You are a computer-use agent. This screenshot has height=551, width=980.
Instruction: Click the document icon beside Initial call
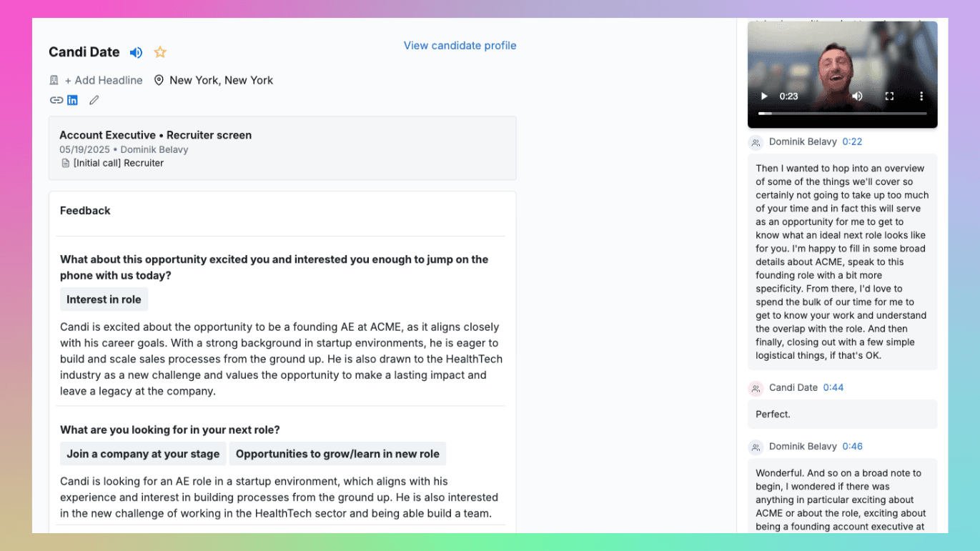tap(66, 163)
